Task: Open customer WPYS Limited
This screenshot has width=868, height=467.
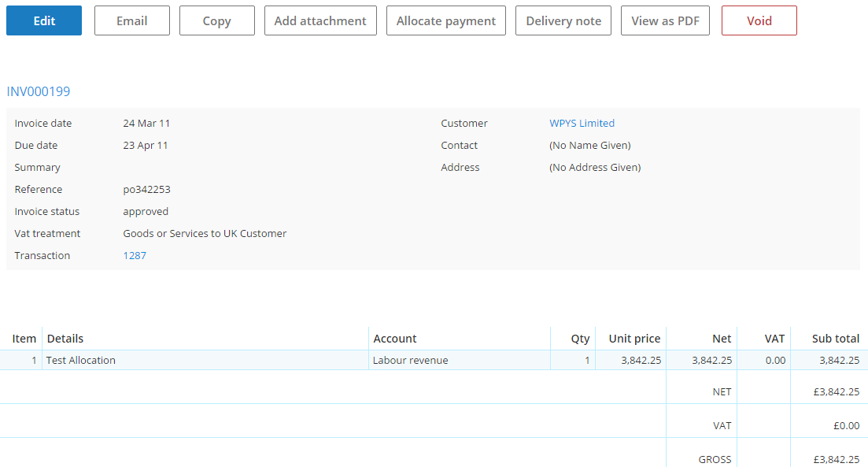Action: click(x=582, y=123)
